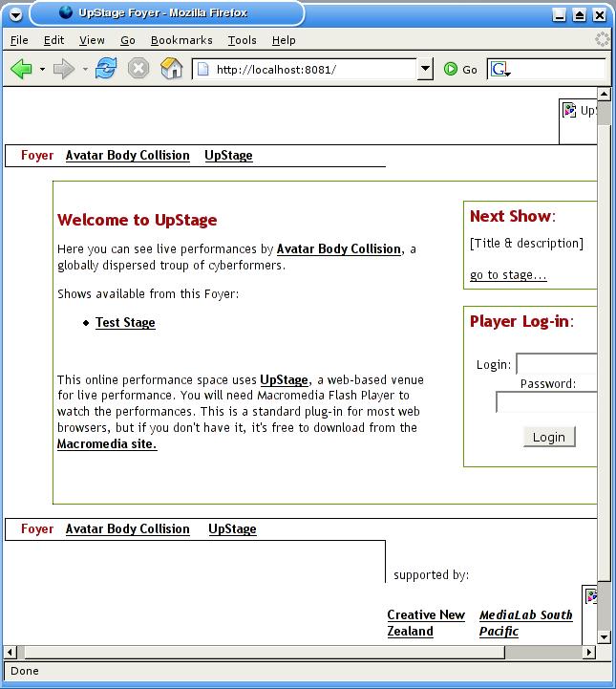The width and height of the screenshot is (616, 689).
Task: Open the Back button history dropdown arrow
Action: tap(42, 70)
